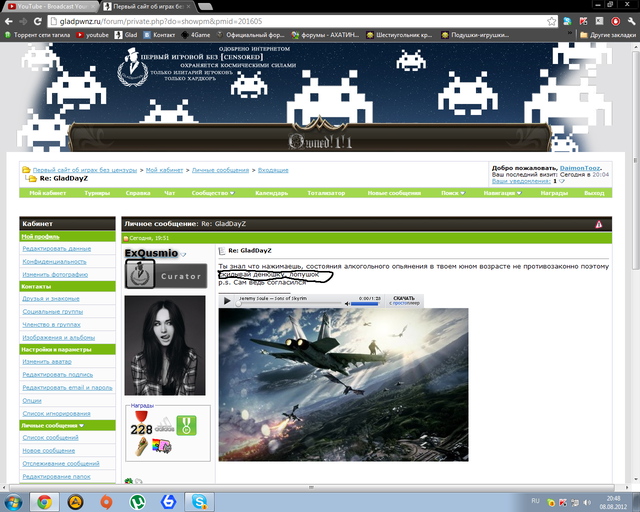Image resolution: width=640 pixels, height=512 pixels.
Task: Reload the page with refresh icon
Action: pos(38,21)
